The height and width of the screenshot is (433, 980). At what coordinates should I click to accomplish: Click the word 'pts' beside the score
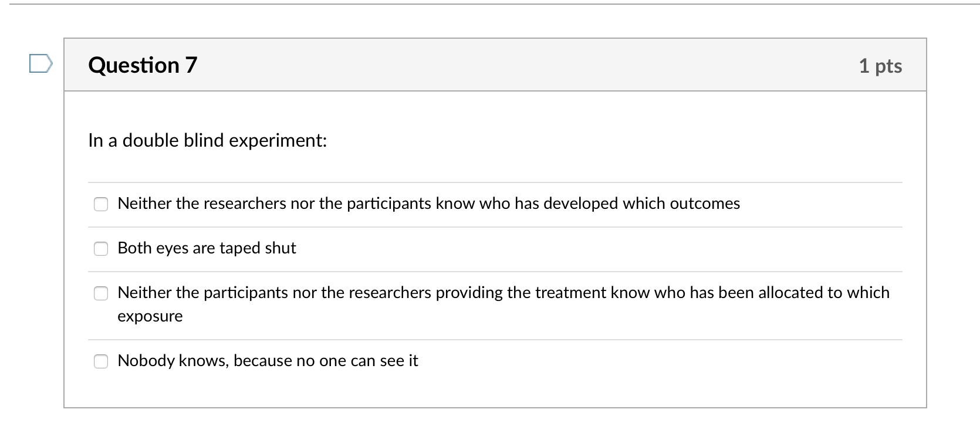[x=888, y=66]
